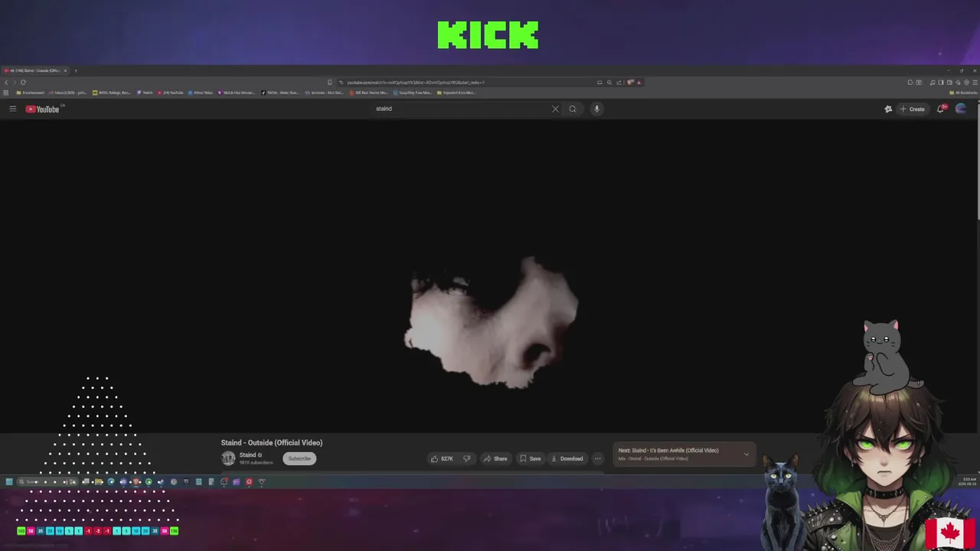
Task: Save the video to a playlist
Action: [530, 458]
